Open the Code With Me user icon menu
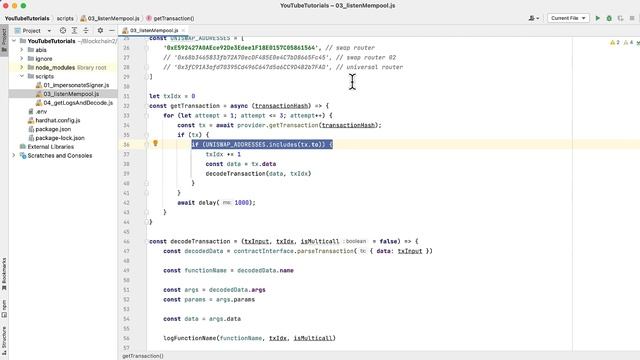 point(533,18)
